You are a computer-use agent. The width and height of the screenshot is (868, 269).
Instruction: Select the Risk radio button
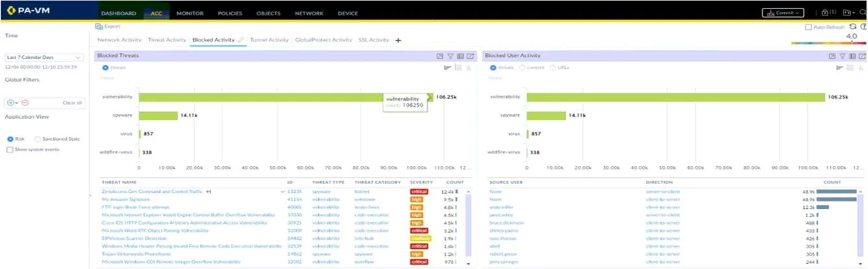pos(10,139)
